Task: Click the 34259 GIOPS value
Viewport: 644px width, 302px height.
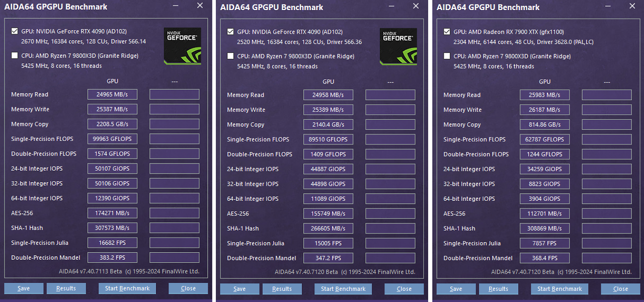Action: click(x=544, y=169)
